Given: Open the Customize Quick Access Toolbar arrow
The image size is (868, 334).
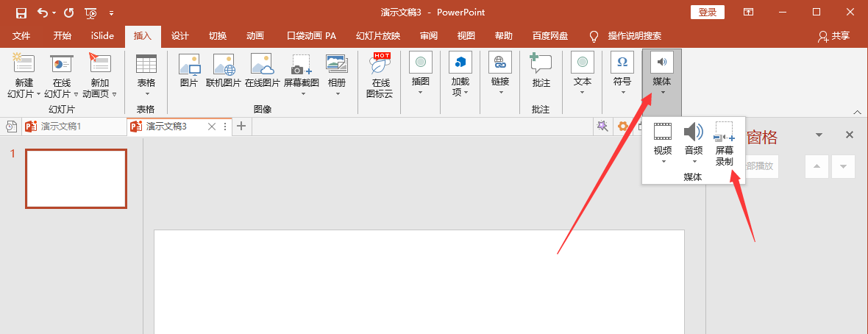Looking at the screenshot, I should point(112,13).
